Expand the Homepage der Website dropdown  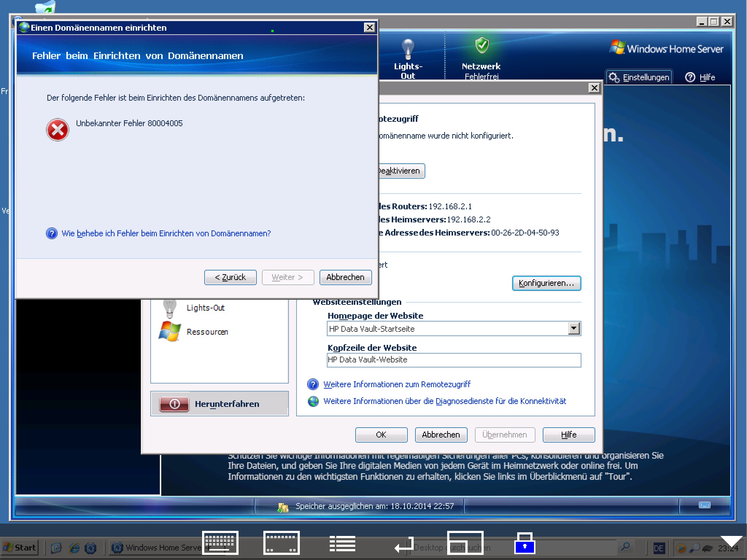(x=574, y=328)
